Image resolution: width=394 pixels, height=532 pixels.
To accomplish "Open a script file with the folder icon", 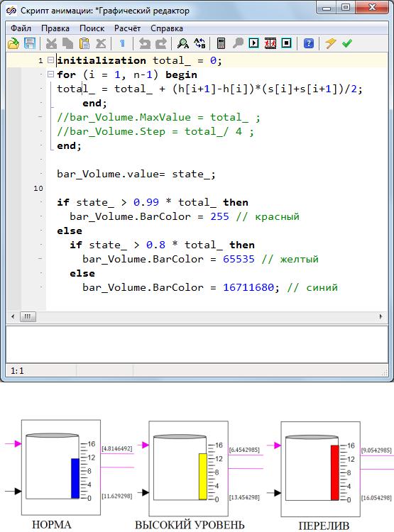I will pos(13,44).
